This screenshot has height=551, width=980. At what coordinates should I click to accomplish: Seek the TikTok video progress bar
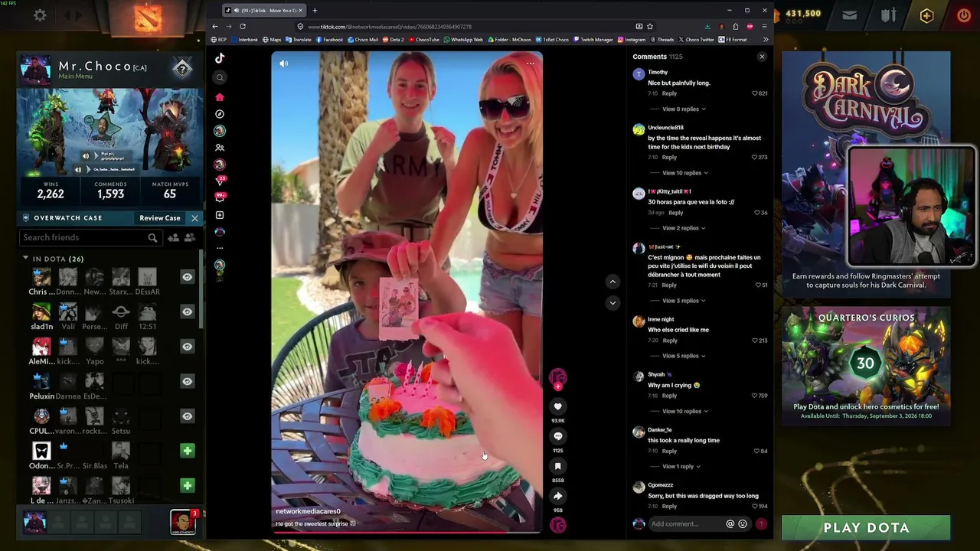(407, 532)
